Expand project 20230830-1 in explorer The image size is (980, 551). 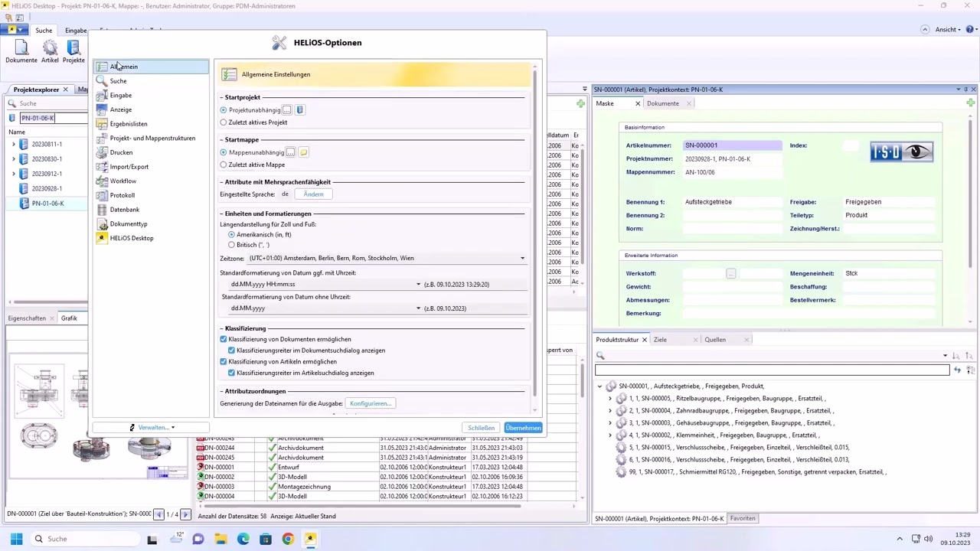coord(13,159)
